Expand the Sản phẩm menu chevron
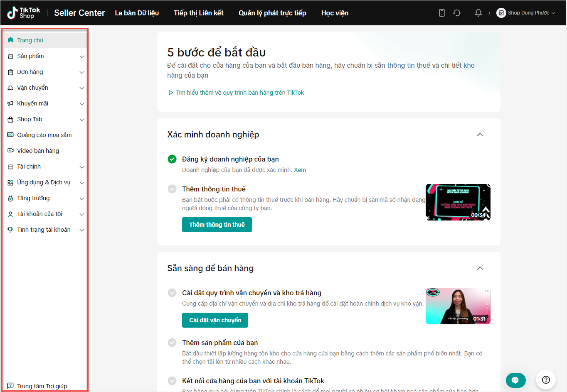Screen dimensions: 567x392 point(82,56)
